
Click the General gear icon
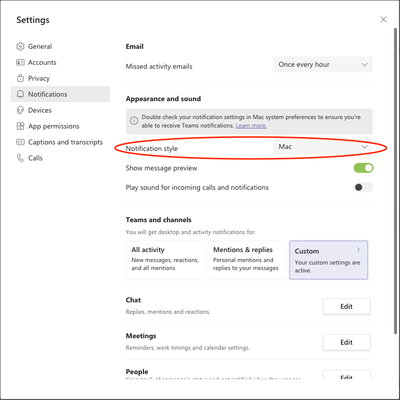point(20,46)
